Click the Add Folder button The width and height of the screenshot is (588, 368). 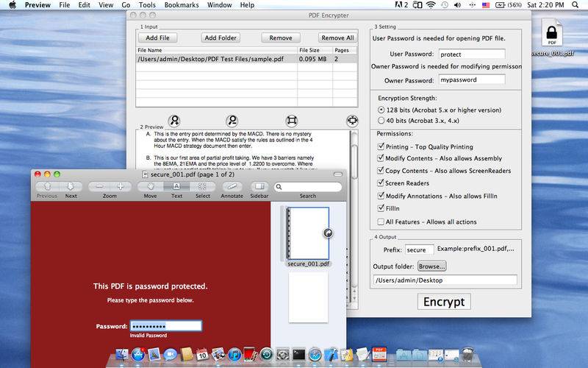[220, 38]
